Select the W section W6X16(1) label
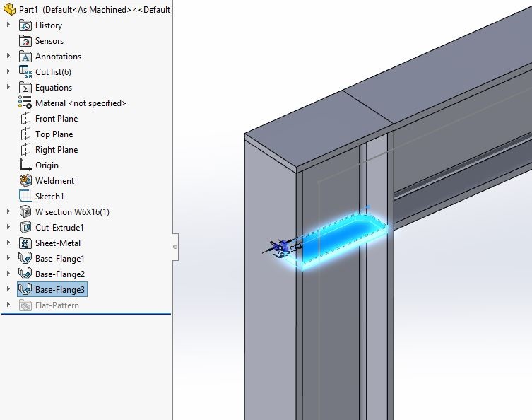 (72, 212)
